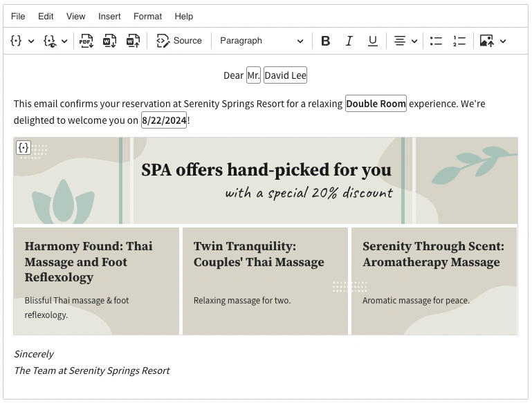This screenshot has height=403, width=532.
Task: Export document to PDF
Action: (86, 41)
